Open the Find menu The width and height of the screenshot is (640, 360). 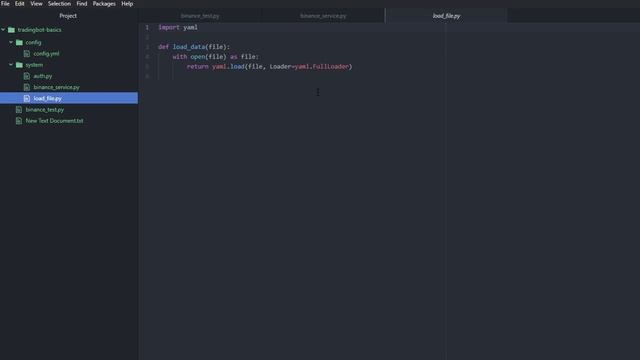[x=82, y=4]
